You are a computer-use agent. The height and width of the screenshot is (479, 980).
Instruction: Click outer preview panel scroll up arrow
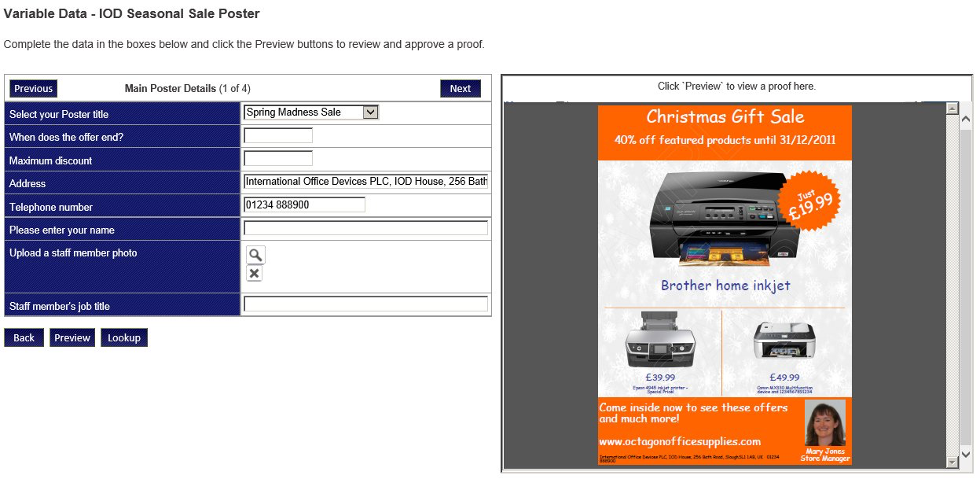pyautogui.click(x=967, y=120)
